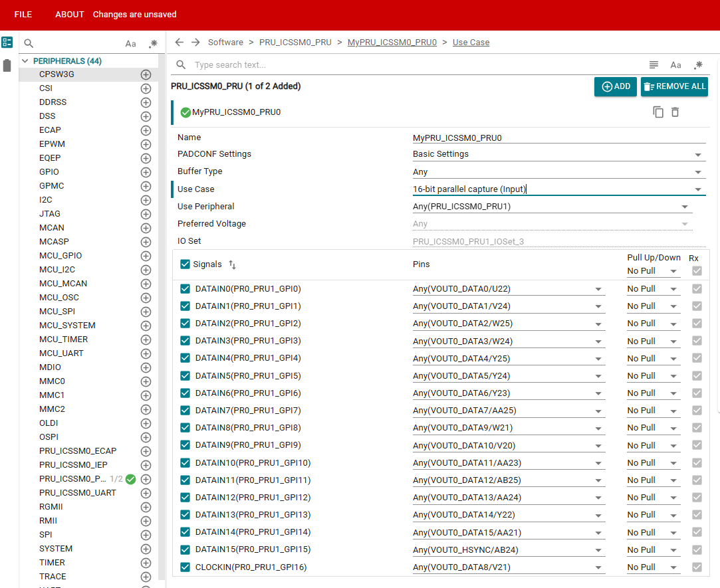The image size is (720, 588).
Task: Go back using the left arrow
Action: pos(180,43)
